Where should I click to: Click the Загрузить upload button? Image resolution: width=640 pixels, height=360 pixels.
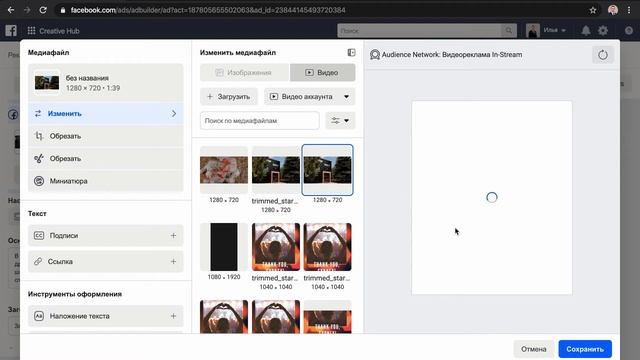pos(229,97)
